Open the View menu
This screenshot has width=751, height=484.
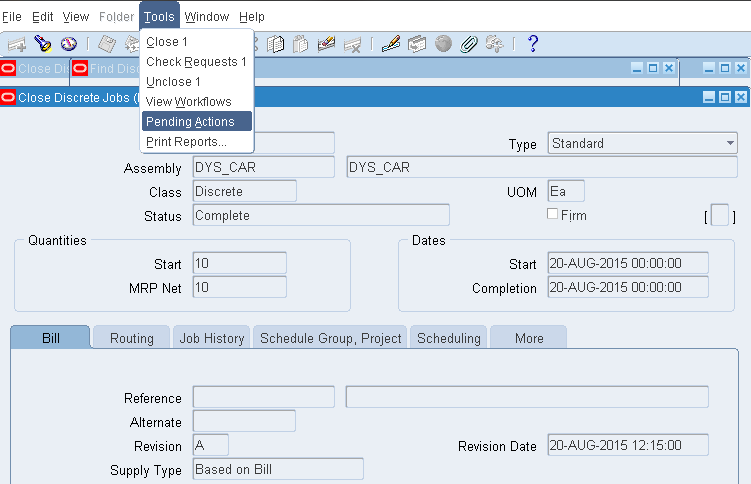click(76, 17)
